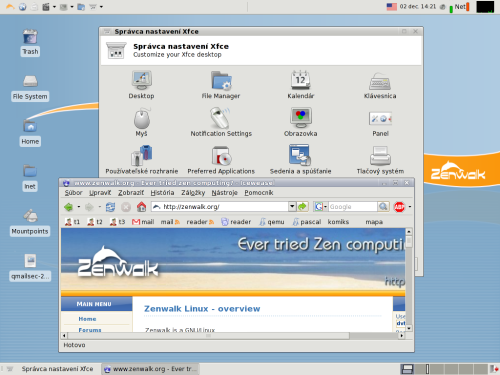The height and width of the screenshot is (375, 500).
Task: Open the Trash desktop icon
Action: coord(30,42)
